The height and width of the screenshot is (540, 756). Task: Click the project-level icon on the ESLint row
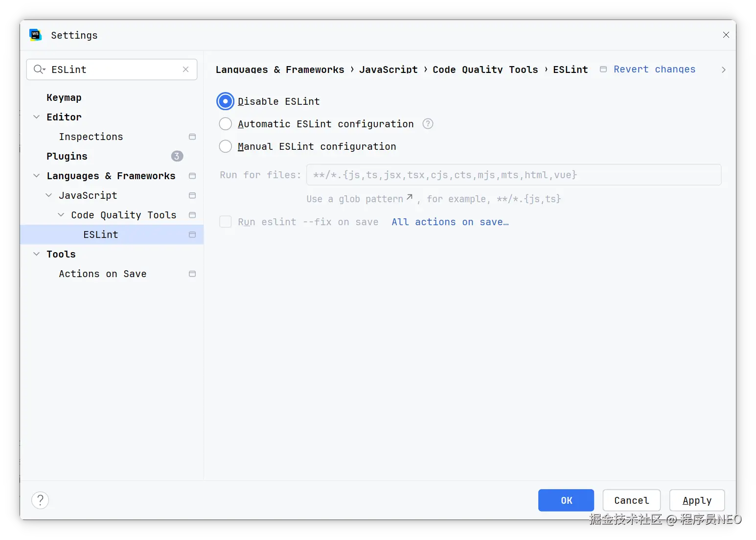coord(192,235)
